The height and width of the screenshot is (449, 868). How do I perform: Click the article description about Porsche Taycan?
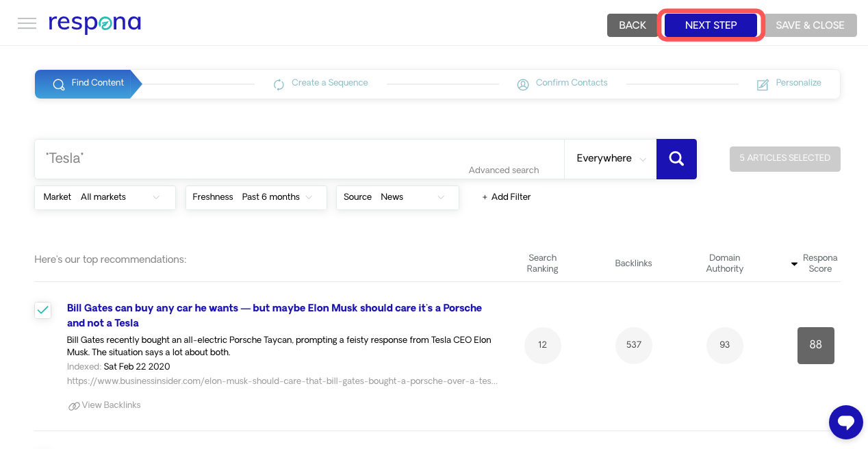[279, 346]
